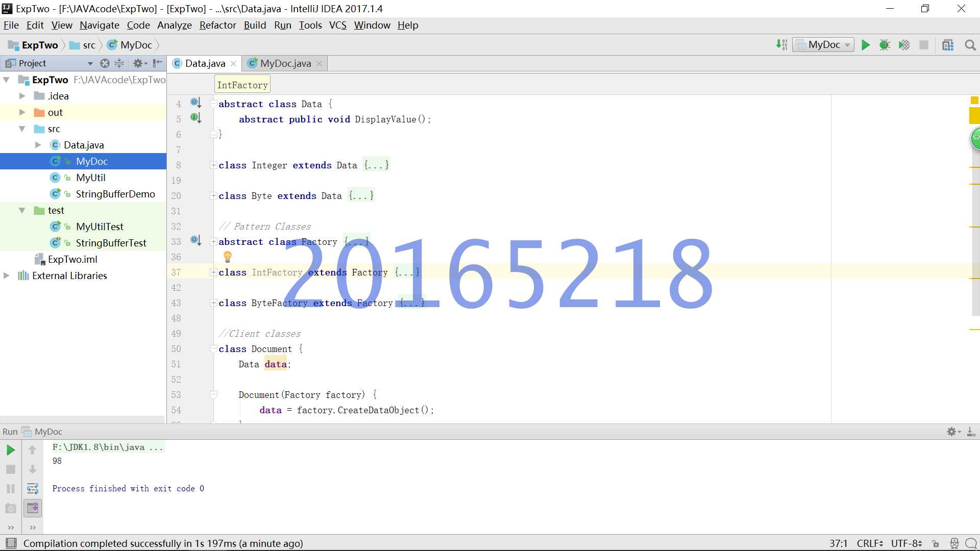980x551 pixels.
Task: Click src breadcrumb in navigation bar
Action: pyautogui.click(x=83, y=45)
